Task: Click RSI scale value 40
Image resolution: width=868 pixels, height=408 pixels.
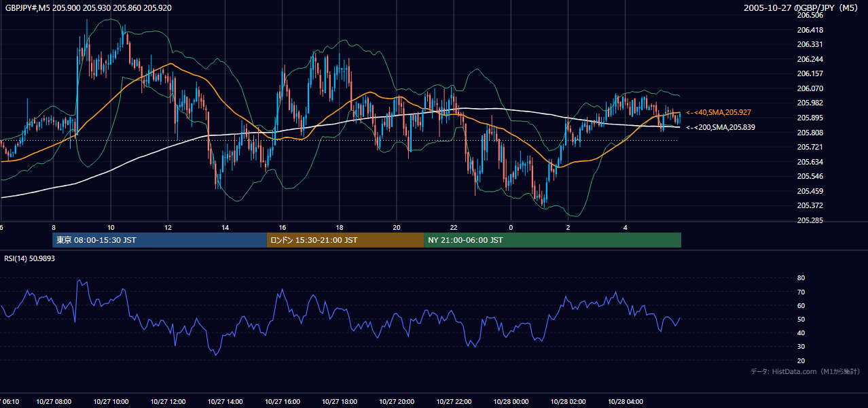Action: [801, 333]
